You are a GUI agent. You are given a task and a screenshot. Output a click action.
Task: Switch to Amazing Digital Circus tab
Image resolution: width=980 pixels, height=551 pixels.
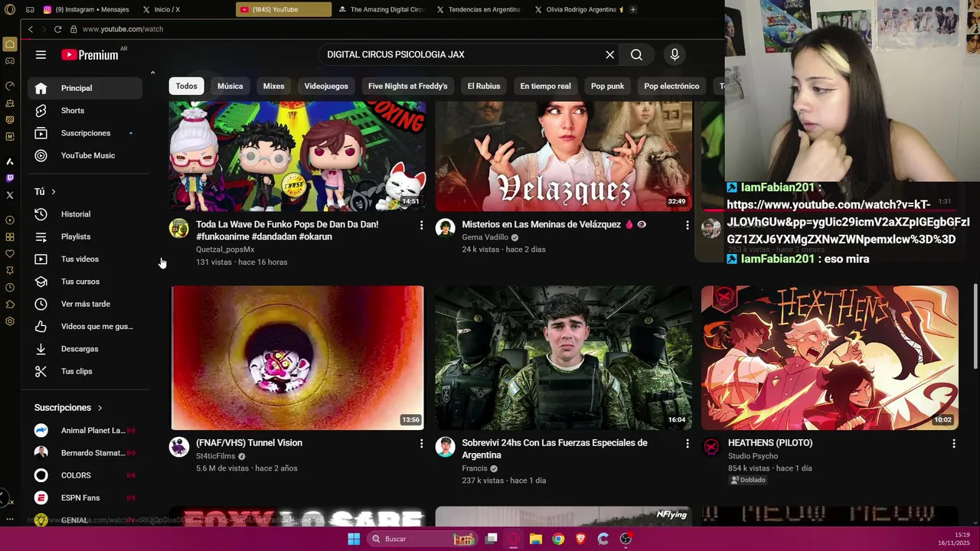(x=381, y=9)
